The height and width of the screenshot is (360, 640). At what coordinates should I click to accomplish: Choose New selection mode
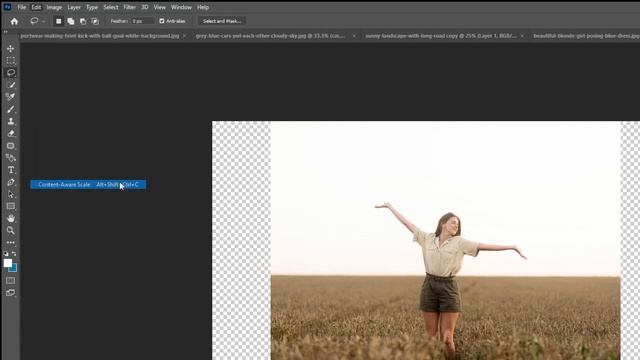[59, 21]
